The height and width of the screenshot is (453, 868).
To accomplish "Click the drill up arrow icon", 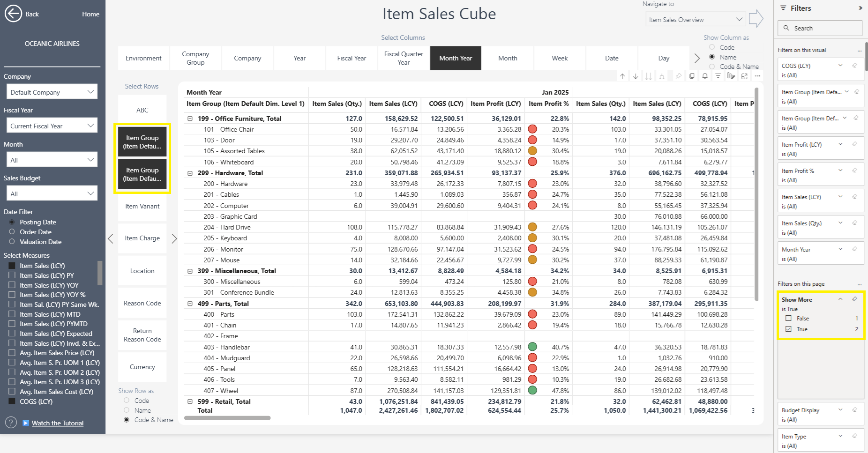I will coord(622,76).
